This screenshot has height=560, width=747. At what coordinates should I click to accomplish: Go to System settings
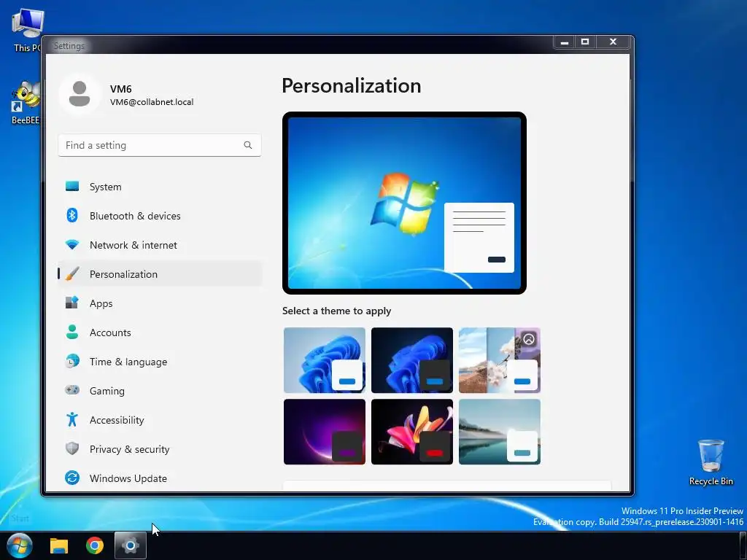coord(160,187)
